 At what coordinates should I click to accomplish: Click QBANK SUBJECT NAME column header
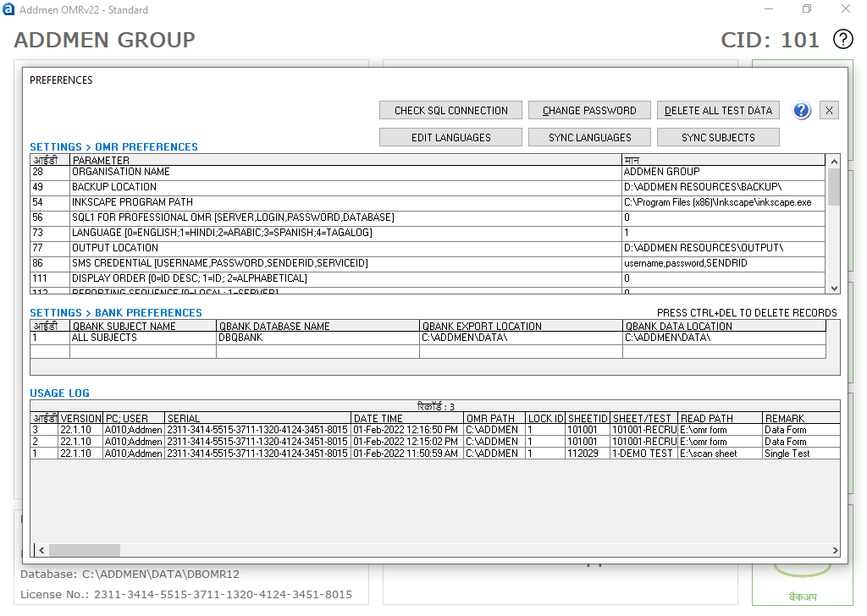click(x=142, y=326)
